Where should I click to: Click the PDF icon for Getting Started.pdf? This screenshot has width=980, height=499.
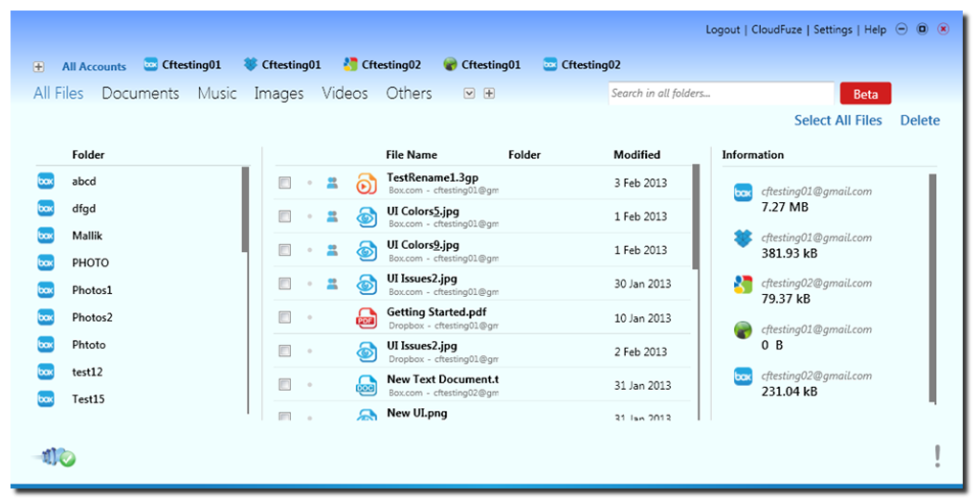coord(367,318)
